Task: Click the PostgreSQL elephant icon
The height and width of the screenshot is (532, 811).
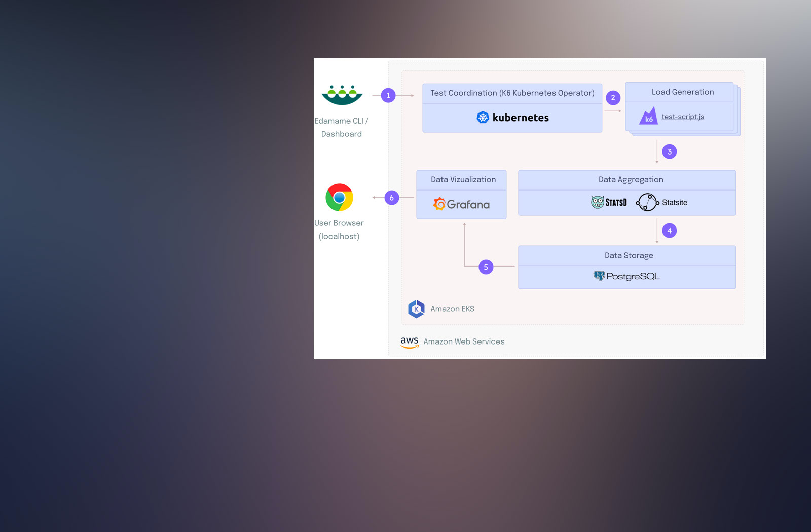Action: click(599, 276)
